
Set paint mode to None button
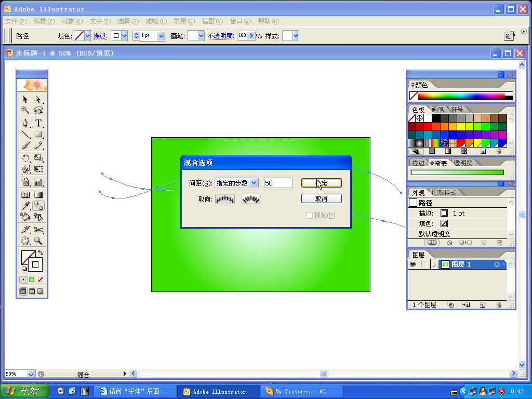point(41,280)
